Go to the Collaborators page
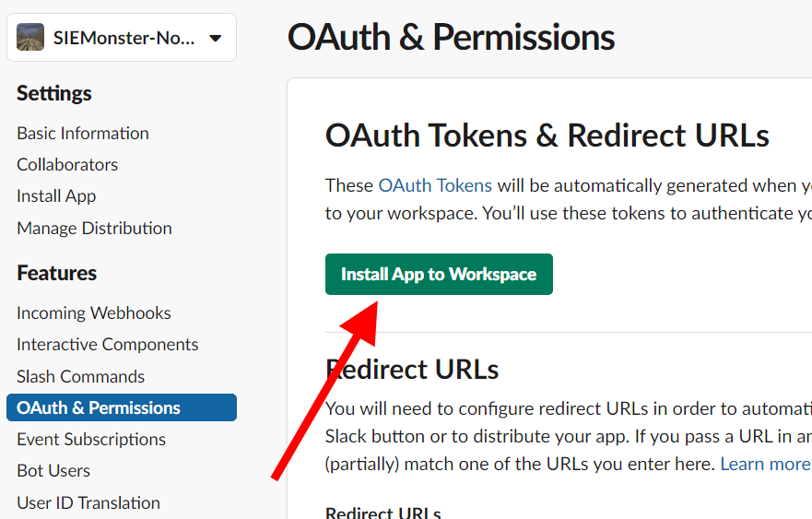 67,164
